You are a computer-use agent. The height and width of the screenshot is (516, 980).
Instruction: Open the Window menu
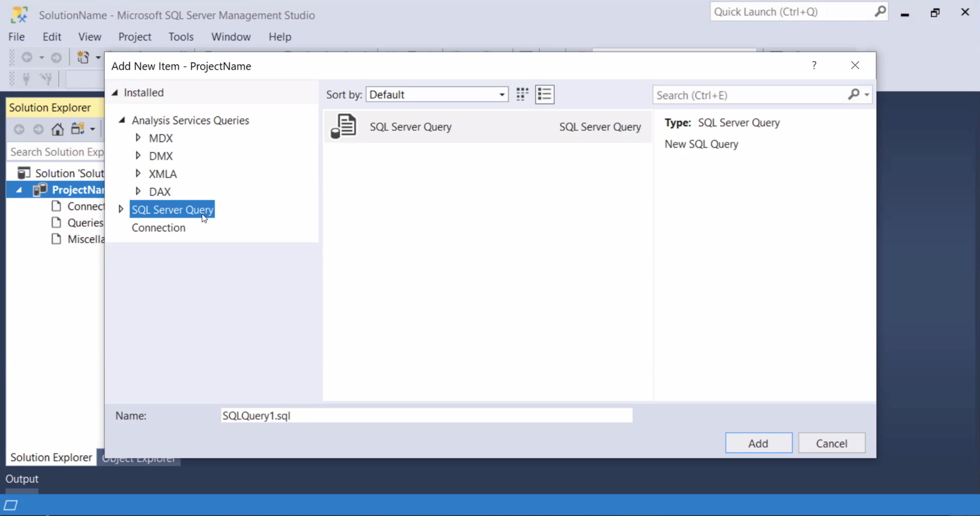pos(231,37)
